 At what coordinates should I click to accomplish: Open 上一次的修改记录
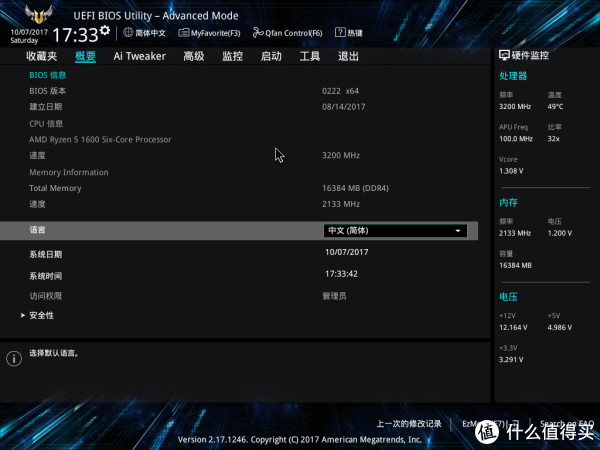click(x=409, y=424)
